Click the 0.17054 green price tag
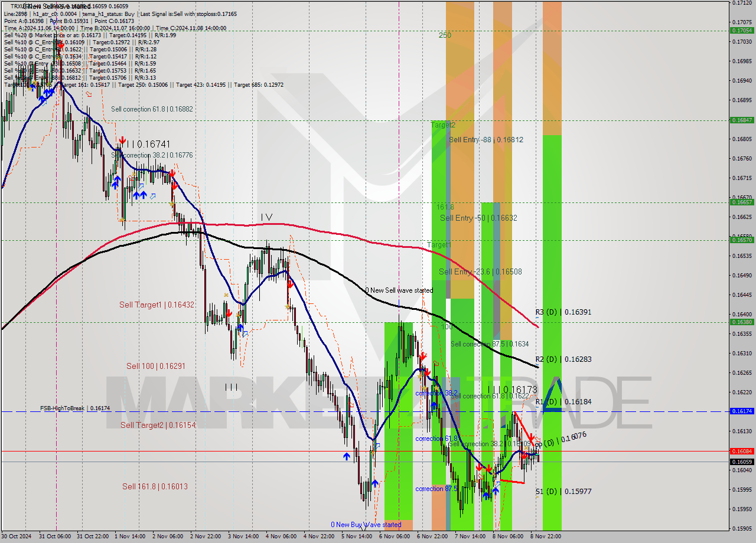 742,30
